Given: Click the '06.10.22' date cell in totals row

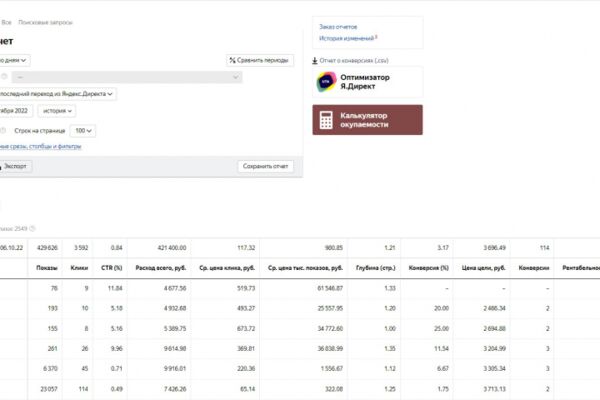Looking at the screenshot, I should 11,248.
